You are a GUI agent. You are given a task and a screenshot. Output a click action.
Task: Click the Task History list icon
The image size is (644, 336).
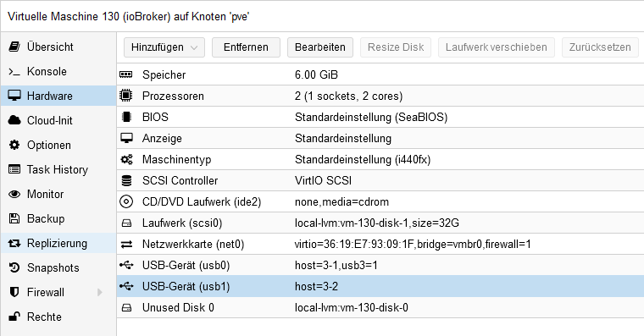(x=14, y=169)
